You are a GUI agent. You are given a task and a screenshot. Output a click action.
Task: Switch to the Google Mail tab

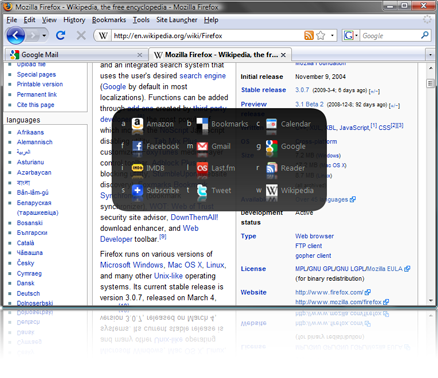coord(76,55)
